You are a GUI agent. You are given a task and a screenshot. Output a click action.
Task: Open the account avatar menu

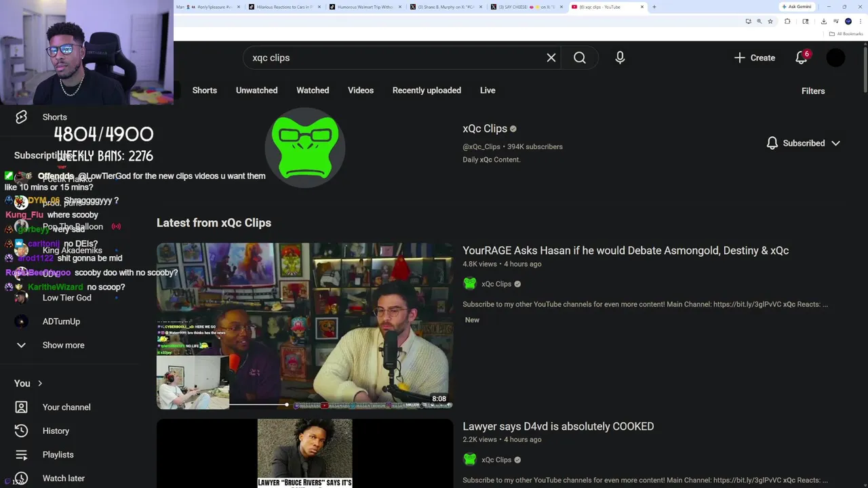point(835,58)
